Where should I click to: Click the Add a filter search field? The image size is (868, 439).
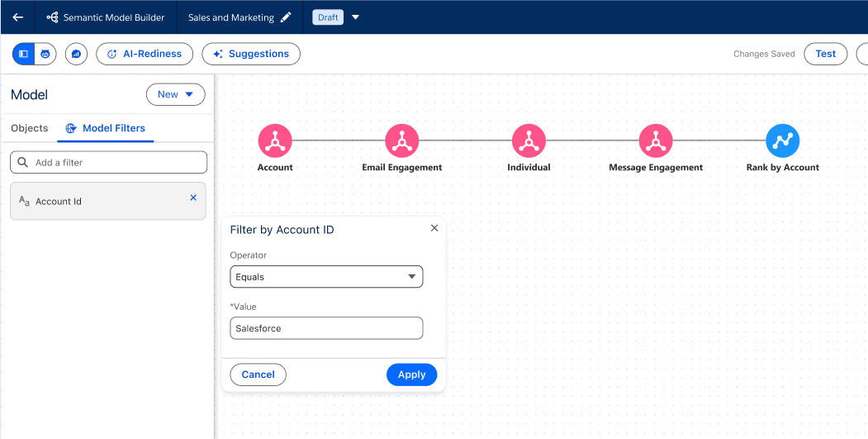click(x=108, y=163)
